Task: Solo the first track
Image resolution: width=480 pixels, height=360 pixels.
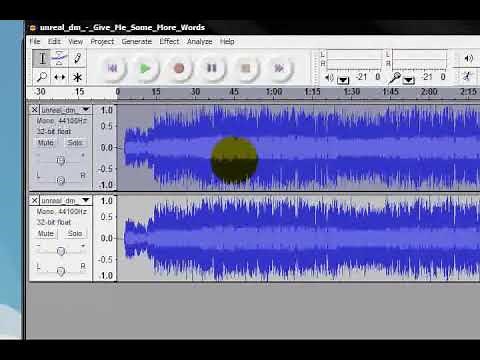Action: point(75,143)
